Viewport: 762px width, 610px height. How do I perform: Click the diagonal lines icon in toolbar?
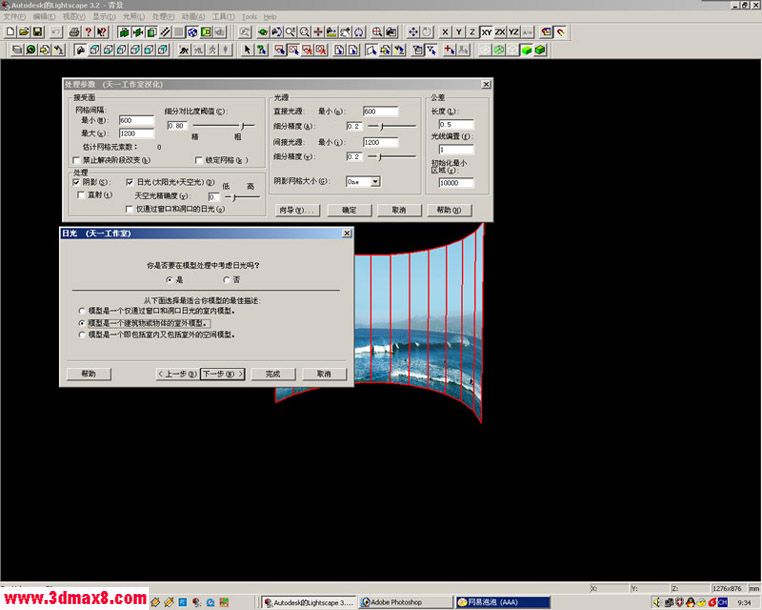[165, 32]
